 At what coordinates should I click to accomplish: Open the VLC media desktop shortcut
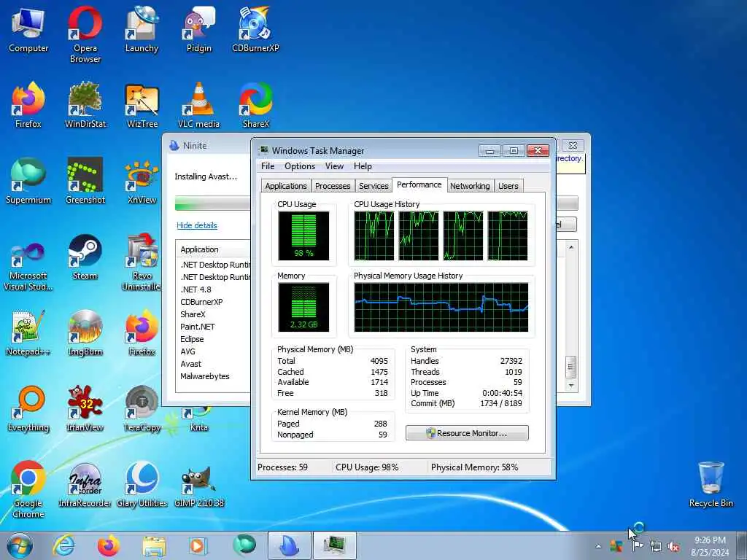coord(198,105)
